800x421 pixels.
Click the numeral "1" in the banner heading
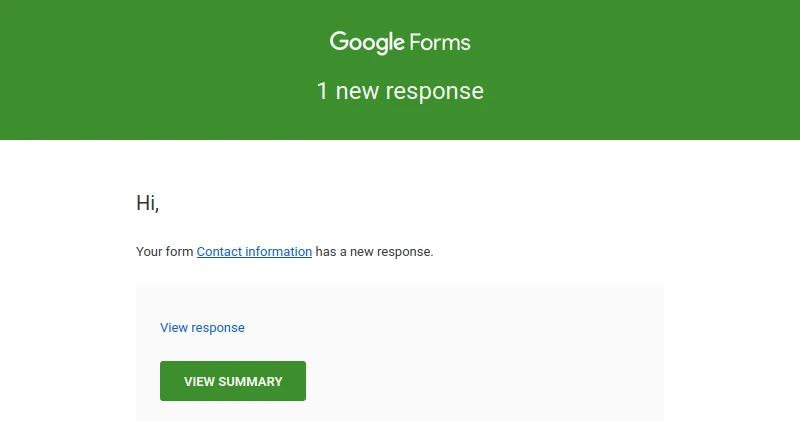click(322, 91)
